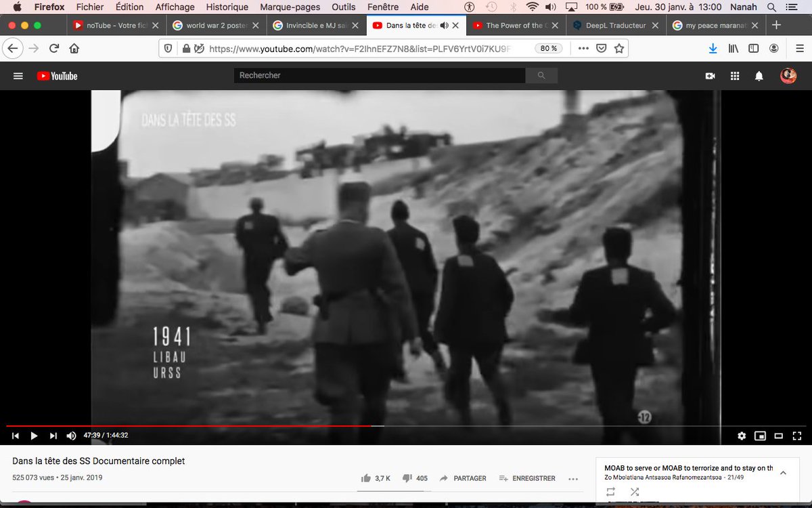Click the Rechercher search field
Image resolution: width=812 pixels, height=508 pixels.
click(x=380, y=76)
